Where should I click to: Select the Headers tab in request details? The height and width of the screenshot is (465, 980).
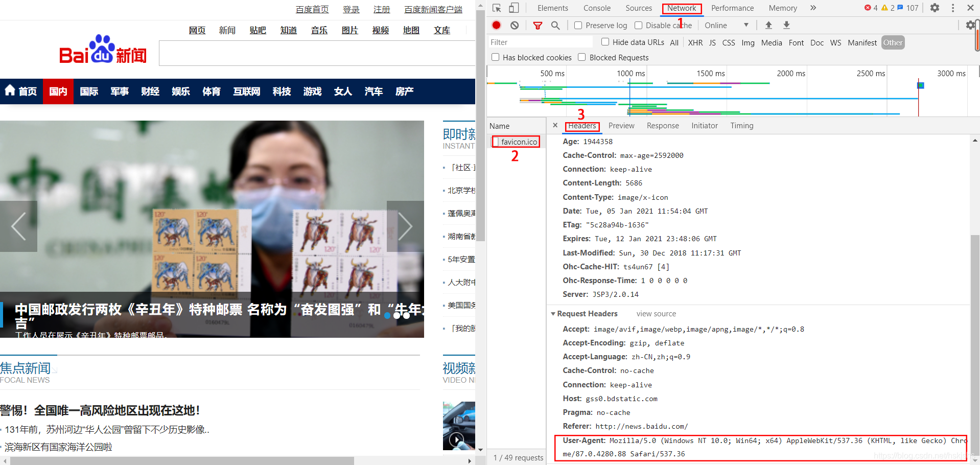coord(582,126)
